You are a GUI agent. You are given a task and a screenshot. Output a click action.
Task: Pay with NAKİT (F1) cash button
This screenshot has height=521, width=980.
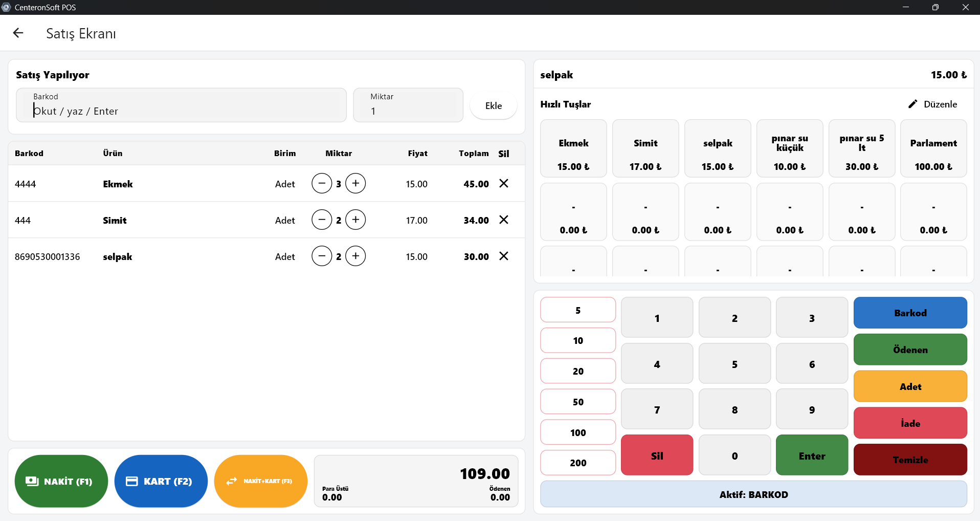[61, 481]
